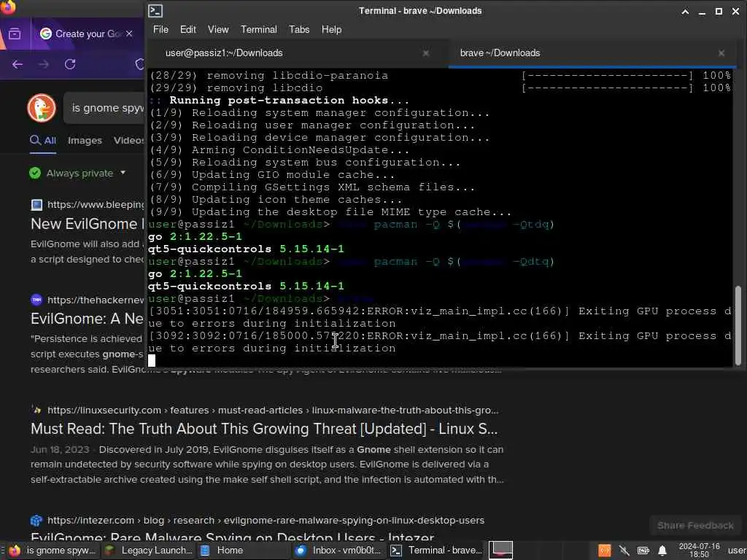Open New EvilGnome search result

tap(88, 225)
